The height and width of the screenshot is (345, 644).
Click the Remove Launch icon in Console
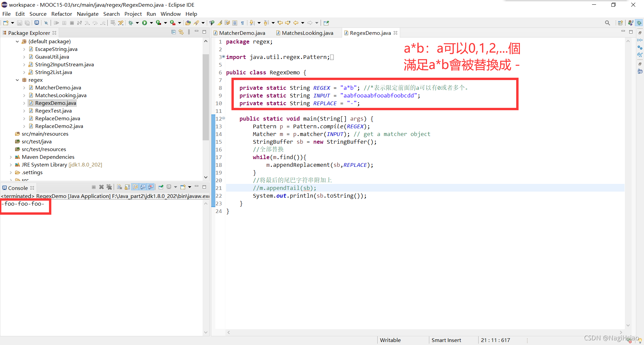[101, 187]
